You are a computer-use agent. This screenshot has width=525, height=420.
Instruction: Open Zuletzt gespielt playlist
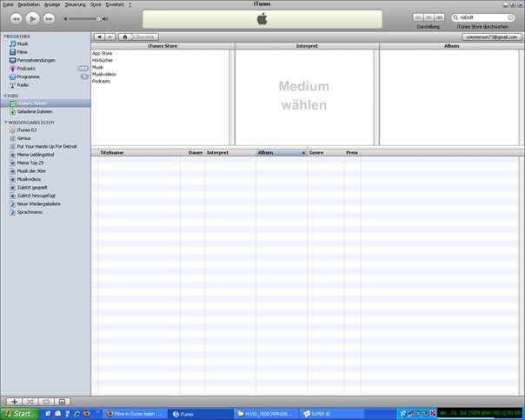click(32, 187)
